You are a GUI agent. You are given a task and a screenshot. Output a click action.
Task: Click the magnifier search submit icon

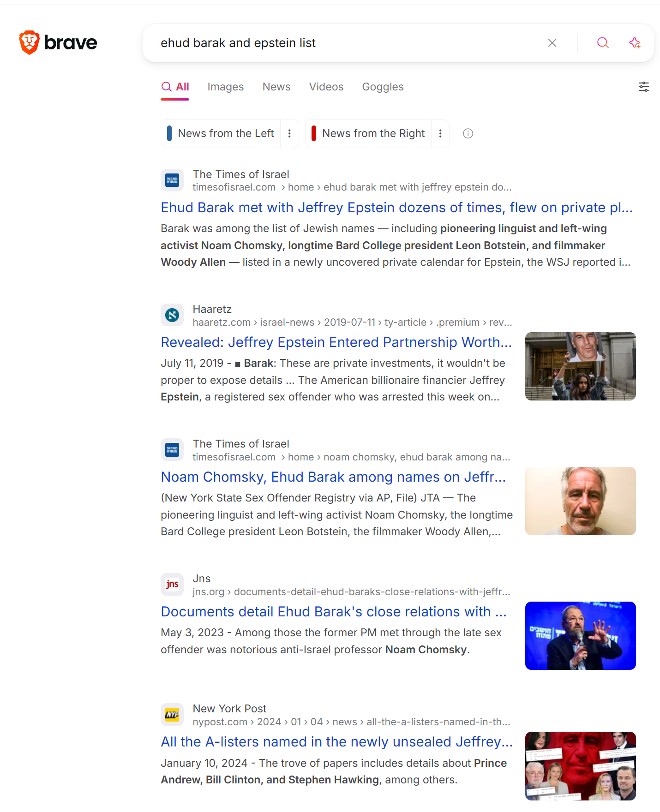tap(603, 43)
